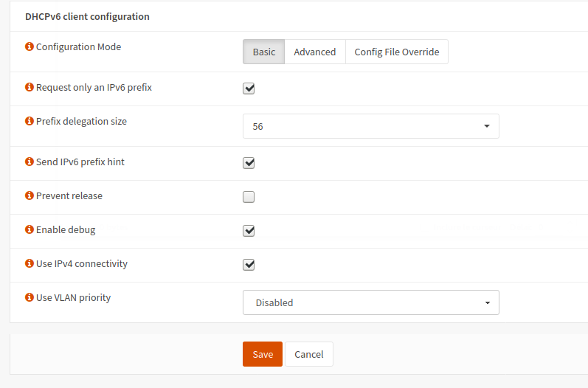
Task: Toggle Send IPv6 prefix hint checkbox
Action: point(249,163)
